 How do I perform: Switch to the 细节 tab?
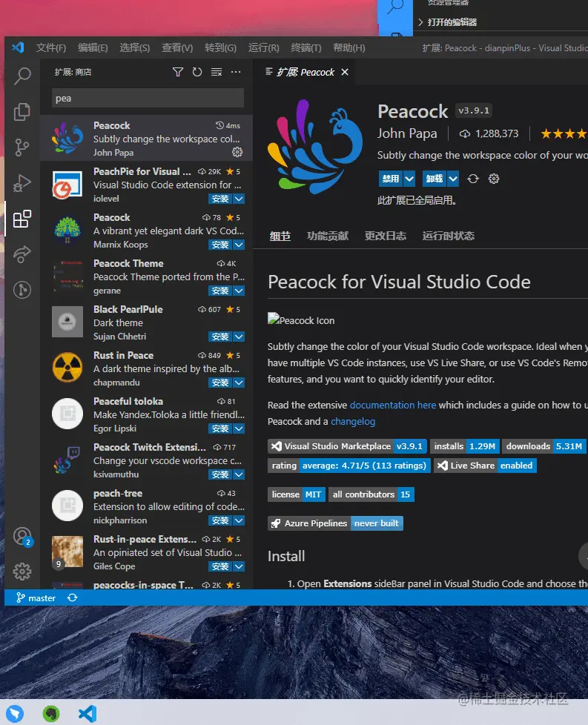click(x=280, y=236)
